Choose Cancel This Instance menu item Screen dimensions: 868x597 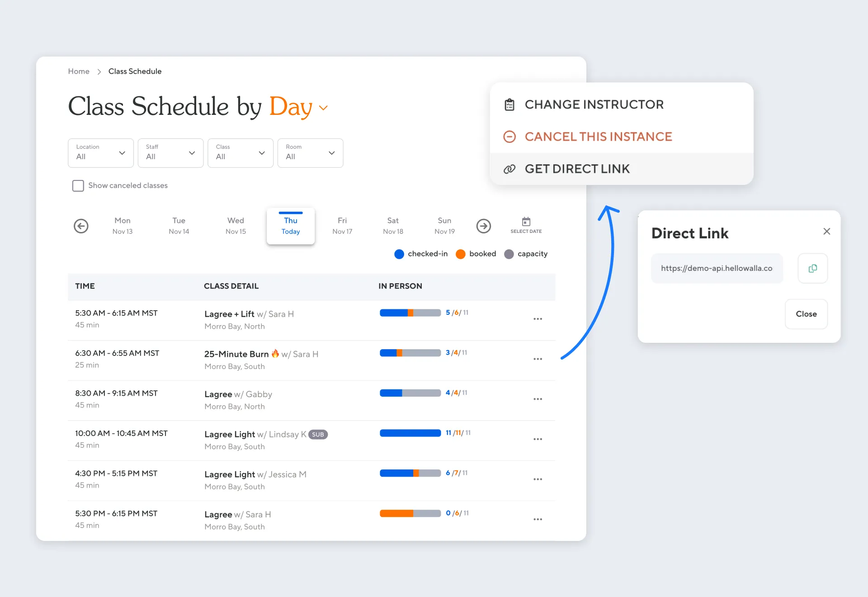tap(598, 137)
